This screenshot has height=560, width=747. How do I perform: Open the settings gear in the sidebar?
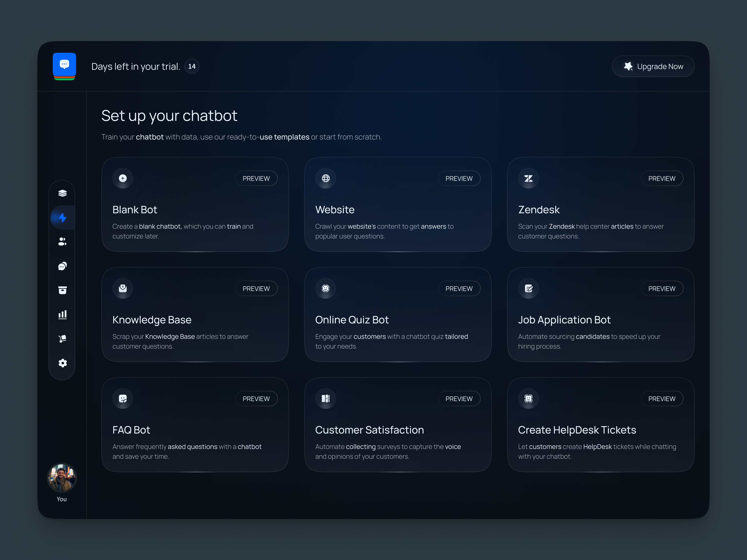63,363
